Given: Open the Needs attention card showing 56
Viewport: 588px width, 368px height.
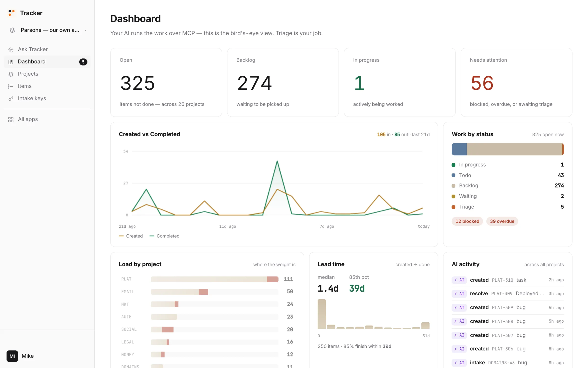Looking at the screenshot, I should 516,82.
